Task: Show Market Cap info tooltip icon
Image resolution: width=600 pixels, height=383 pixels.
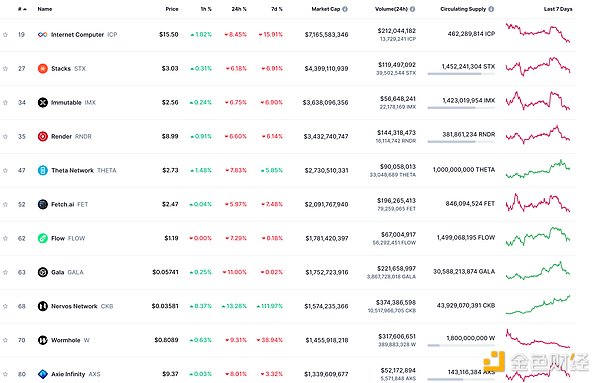Action: click(x=345, y=9)
